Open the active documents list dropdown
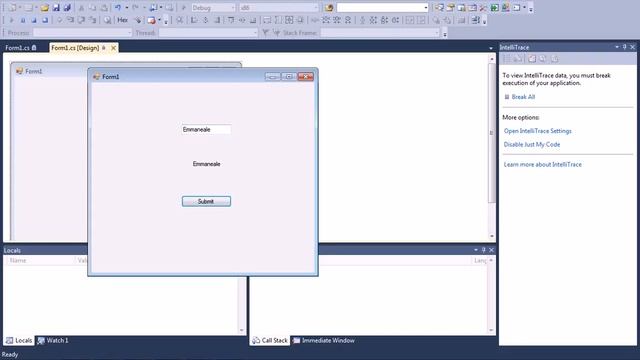 (491, 48)
